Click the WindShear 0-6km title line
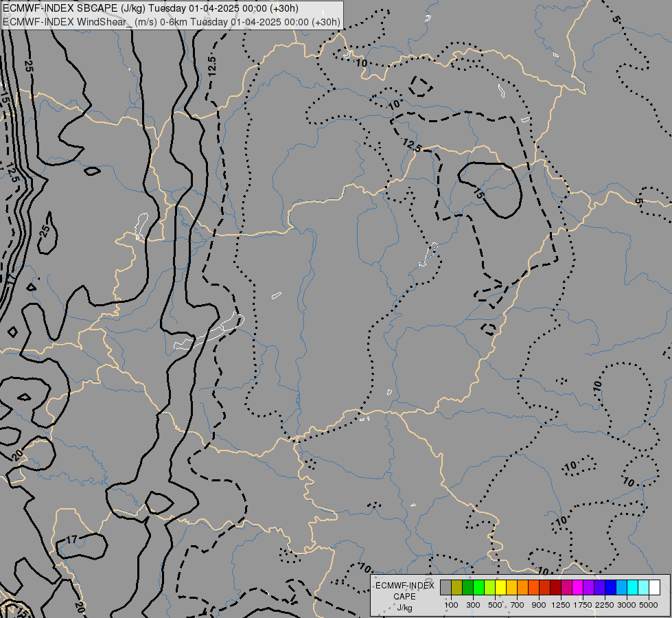This screenshot has width=672, height=618. pos(172,22)
